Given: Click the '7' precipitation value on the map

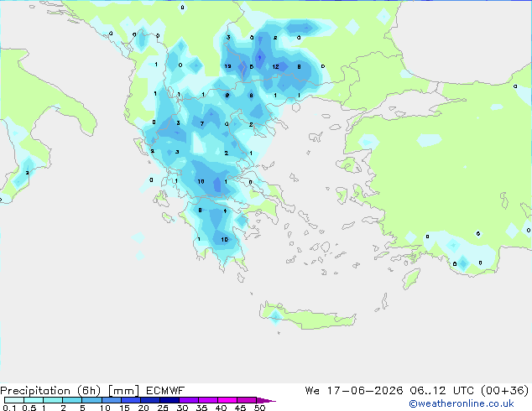Looking at the screenshot, I should tap(202, 124).
